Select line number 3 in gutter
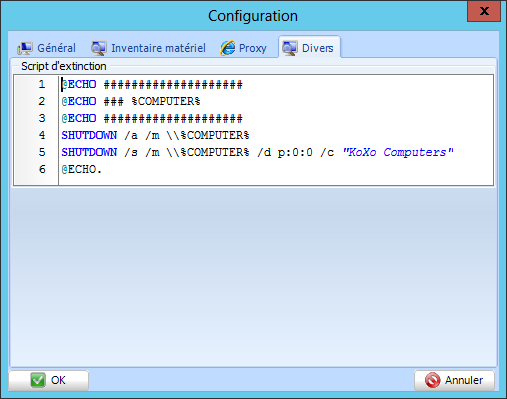Viewport: 507px width, 399px height. click(x=42, y=118)
